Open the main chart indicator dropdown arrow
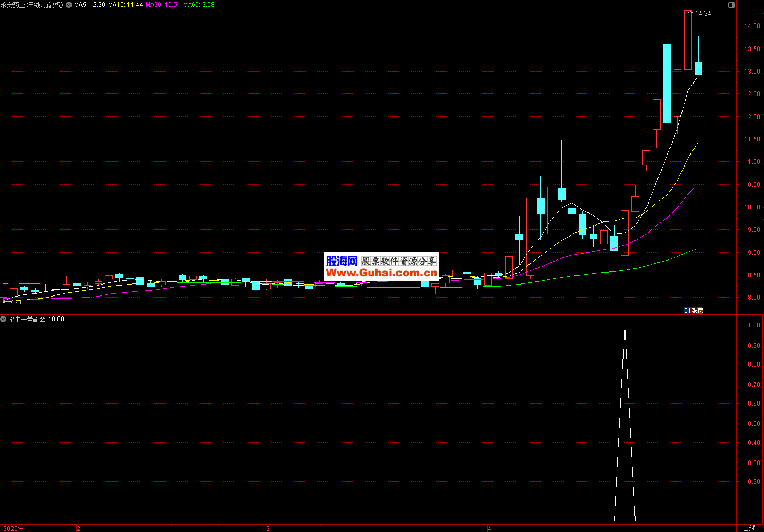 (x=69, y=5)
